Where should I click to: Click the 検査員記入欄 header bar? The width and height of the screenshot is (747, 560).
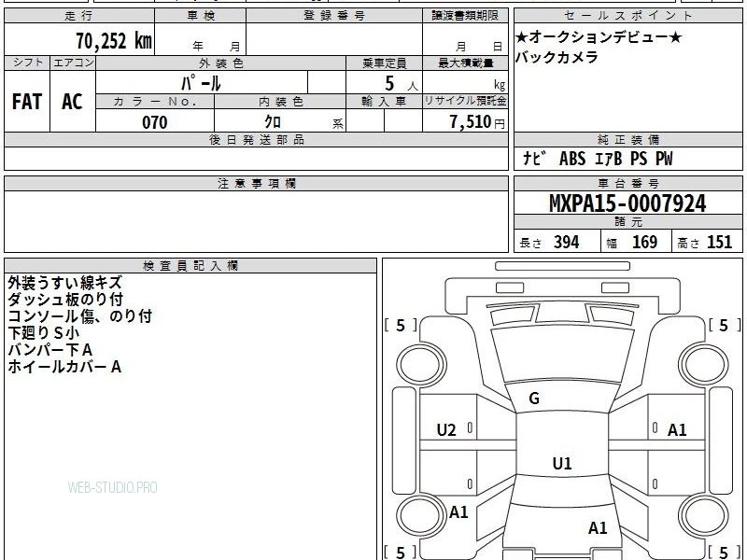coord(190,266)
